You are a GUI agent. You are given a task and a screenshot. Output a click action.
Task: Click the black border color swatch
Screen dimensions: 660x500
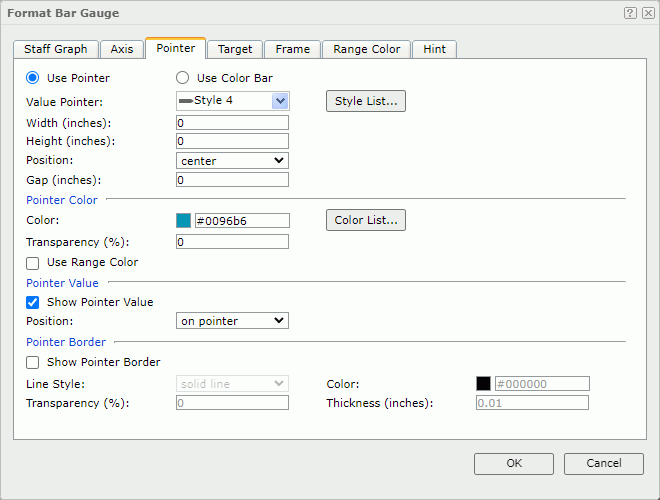(483, 383)
